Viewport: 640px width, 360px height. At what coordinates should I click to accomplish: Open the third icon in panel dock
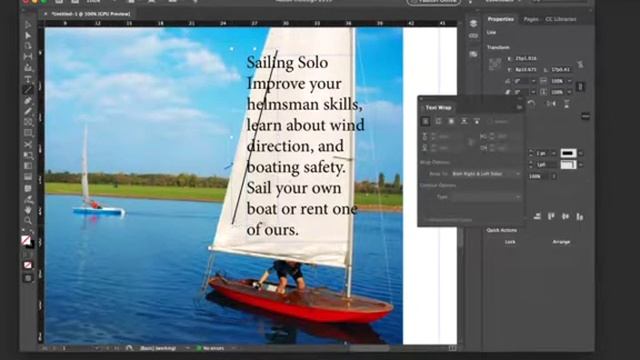(x=473, y=54)
